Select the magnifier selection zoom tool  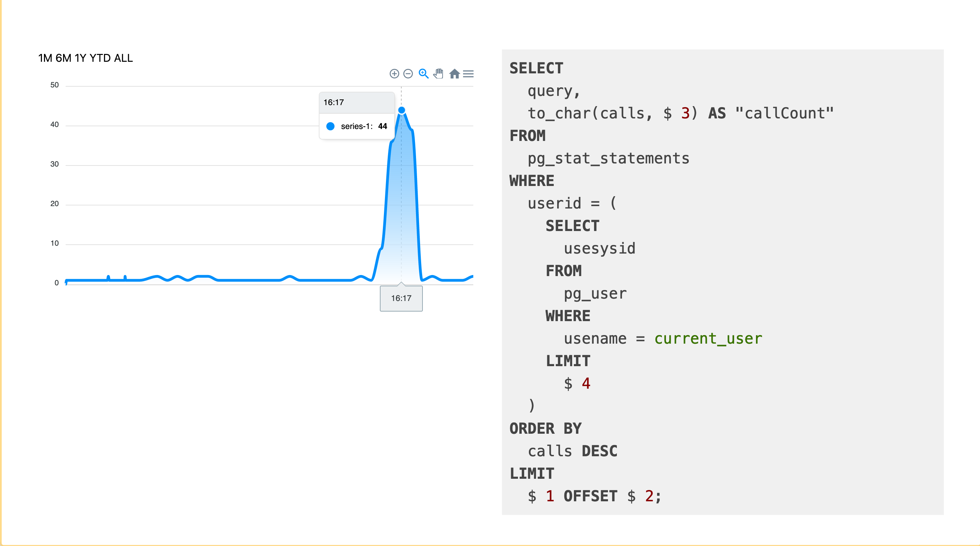[x=424, y=73]
